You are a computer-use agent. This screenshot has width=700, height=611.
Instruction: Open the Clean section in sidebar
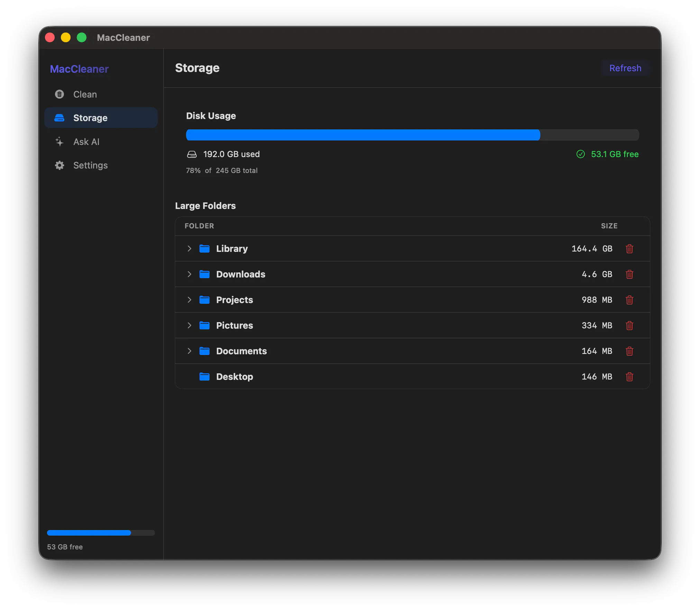point(101,94)
